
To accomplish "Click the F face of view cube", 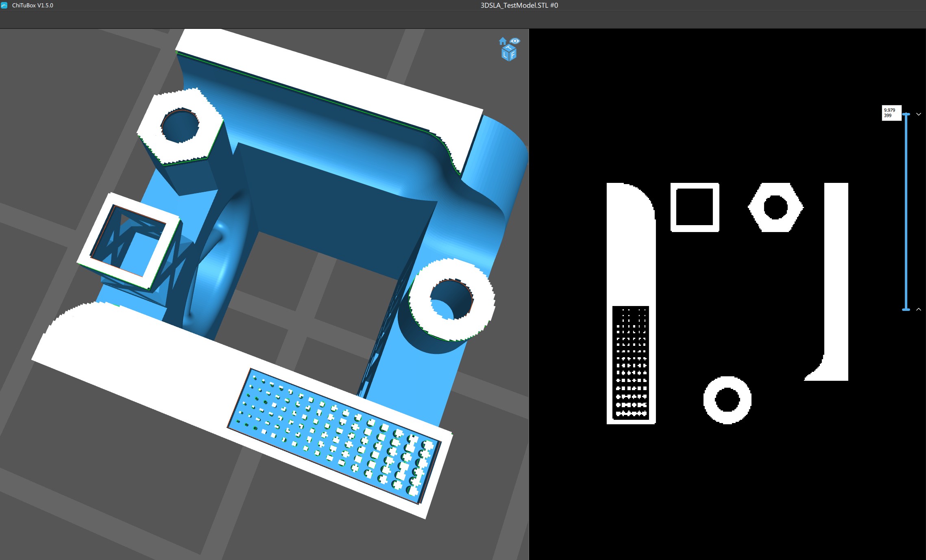I will click(513, 55).
